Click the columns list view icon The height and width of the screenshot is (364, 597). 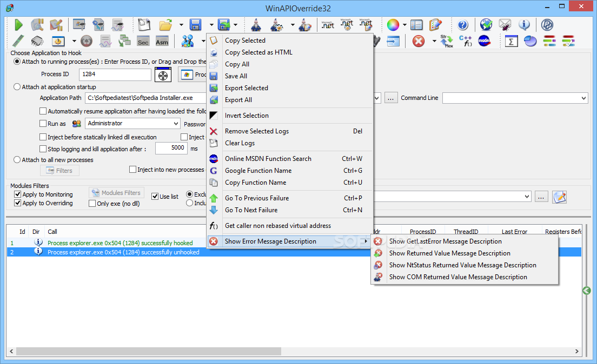click(x=416, y=25)
